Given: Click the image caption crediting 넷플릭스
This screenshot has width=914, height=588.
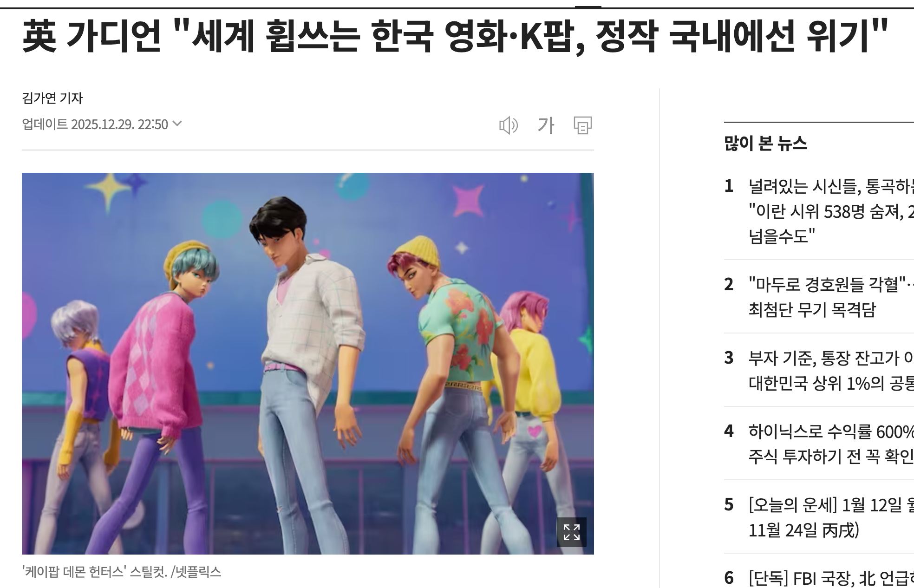Looking at the screenshot, I should [122, 572].
